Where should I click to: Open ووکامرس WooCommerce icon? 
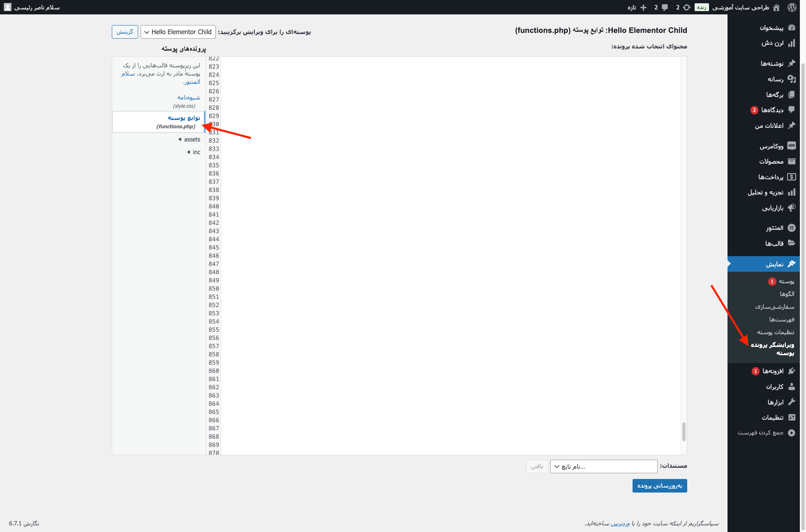click(x=791, y=146)
